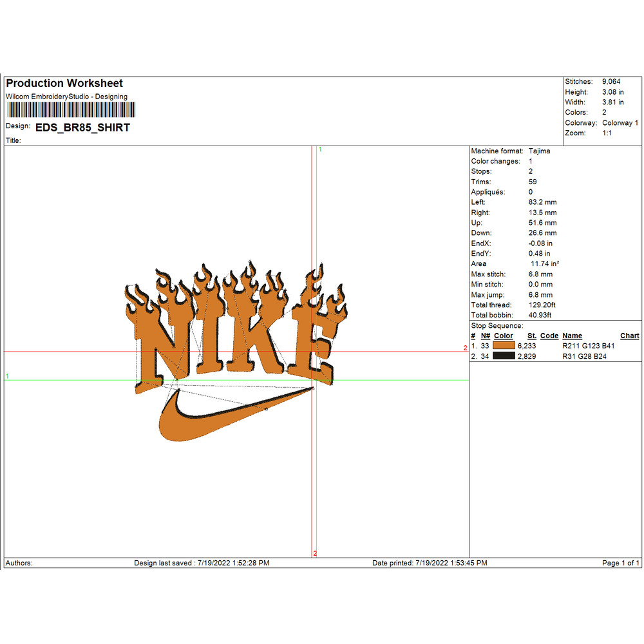Click the green marker 1 at left edge
The height and width of the screenshot is (644, 644).
[x=7, y=375]
